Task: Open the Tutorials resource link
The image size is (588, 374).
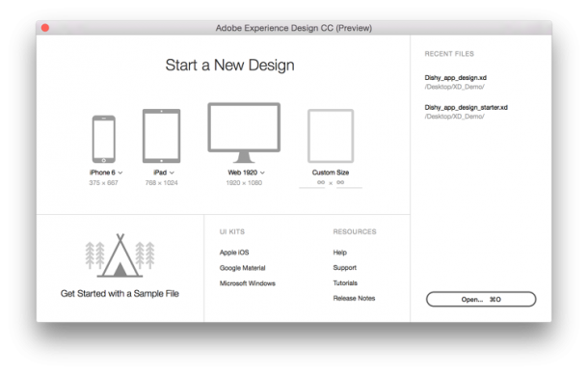Action: 345,282
